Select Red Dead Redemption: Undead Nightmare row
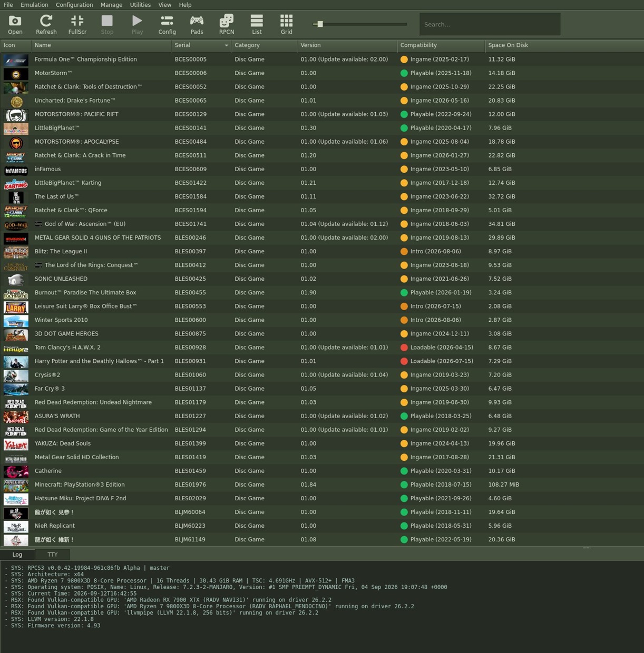This screenshot has height=653, width=644. tap(322, 402)
